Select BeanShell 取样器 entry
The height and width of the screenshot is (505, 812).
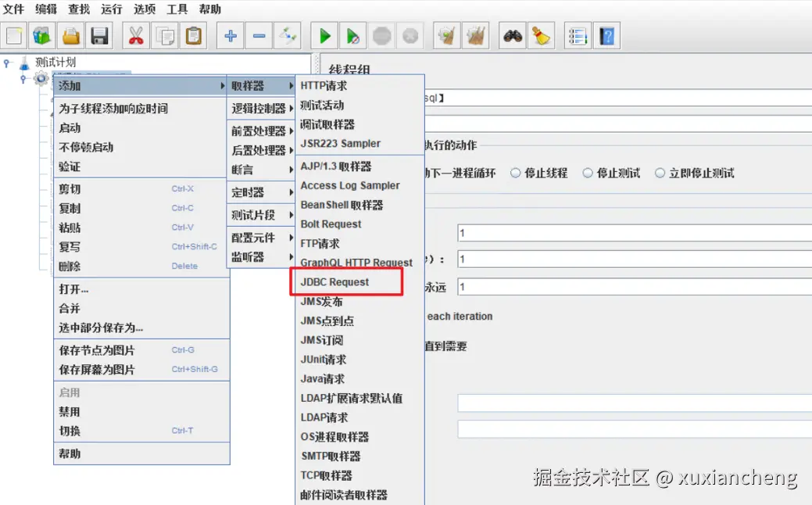(360, 205)
